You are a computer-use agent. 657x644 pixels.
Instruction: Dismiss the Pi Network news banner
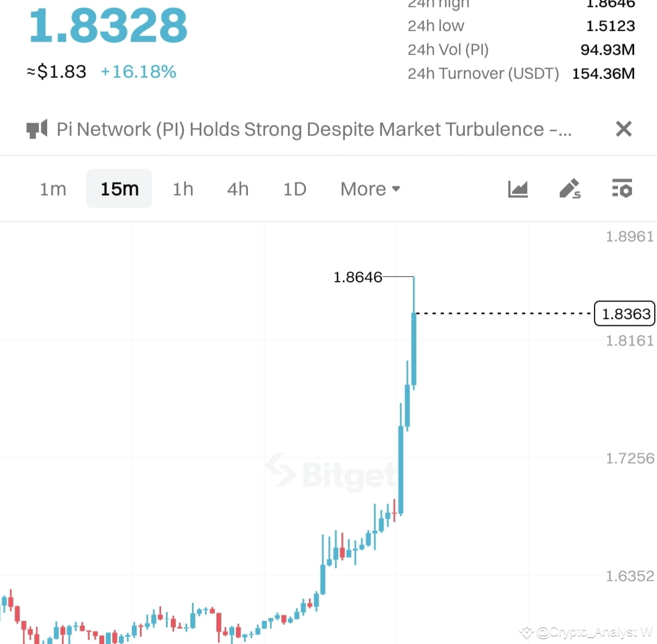623,129
